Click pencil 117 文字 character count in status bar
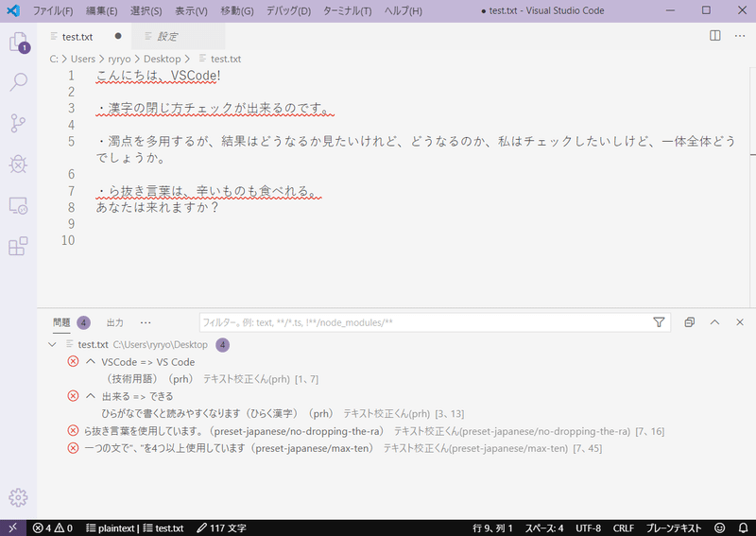Viewport: 756px width, 536px height. tap(222, 528)
